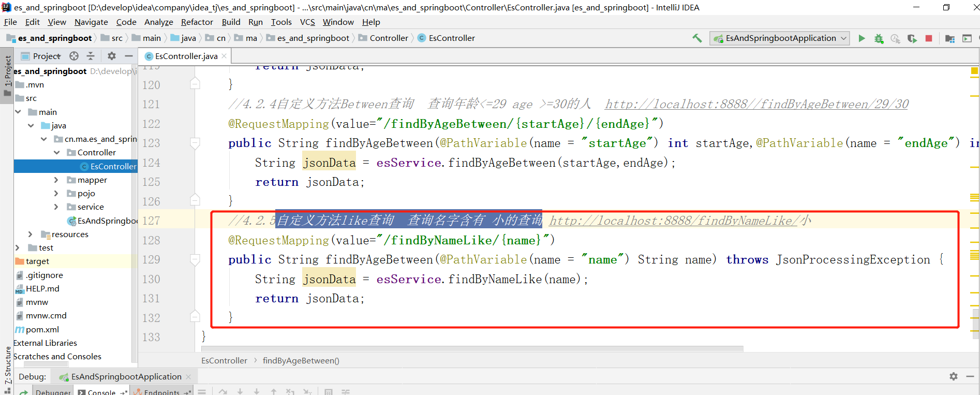Click Step Out icon in debugger
Screen dimensions: 980x395
click(x=274, y=392)
